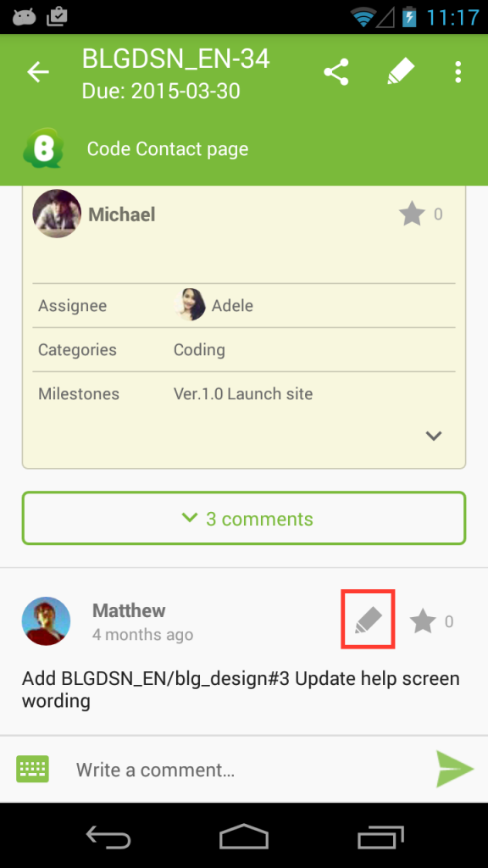Viewport: 488px width, 868px height.
Task: Open Michael's profile picture
Action: coord(57,214)
